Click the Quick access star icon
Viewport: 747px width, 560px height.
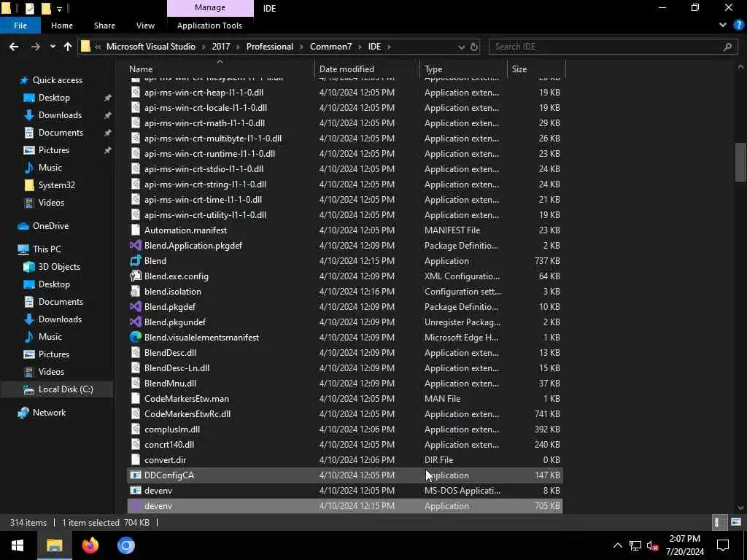(x=23, y=80)
